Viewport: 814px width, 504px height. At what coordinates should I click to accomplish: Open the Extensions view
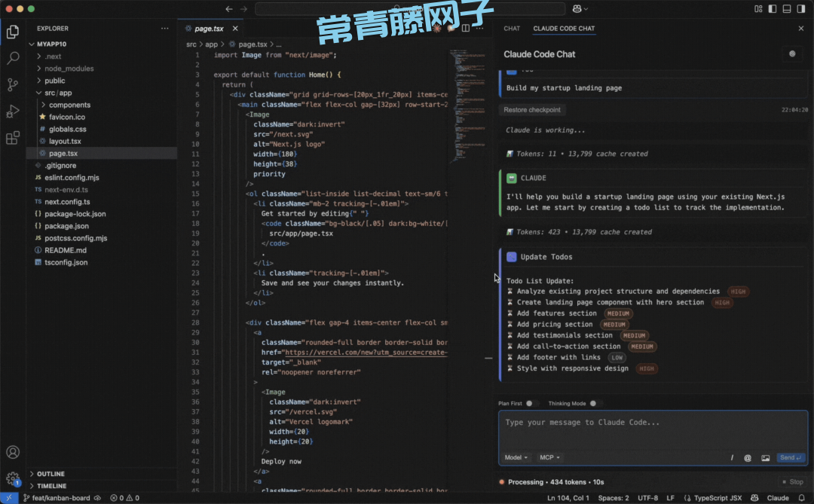(13, 138)
